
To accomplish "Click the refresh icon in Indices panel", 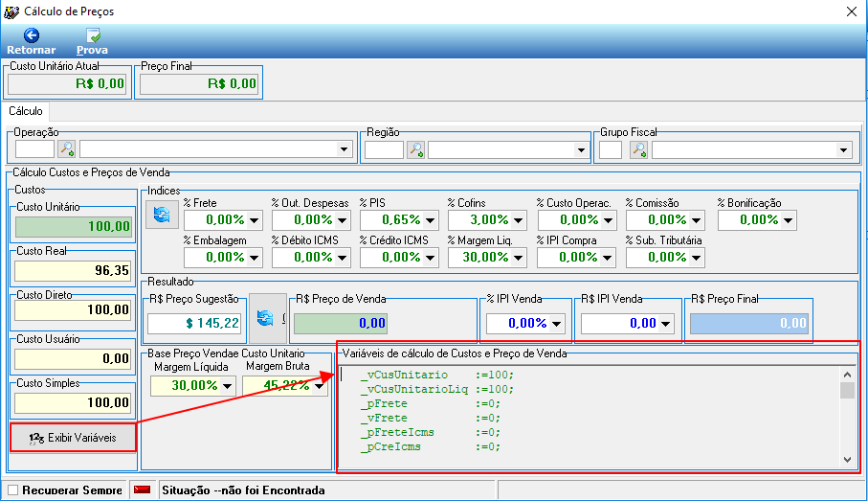I will pos(162,215).
